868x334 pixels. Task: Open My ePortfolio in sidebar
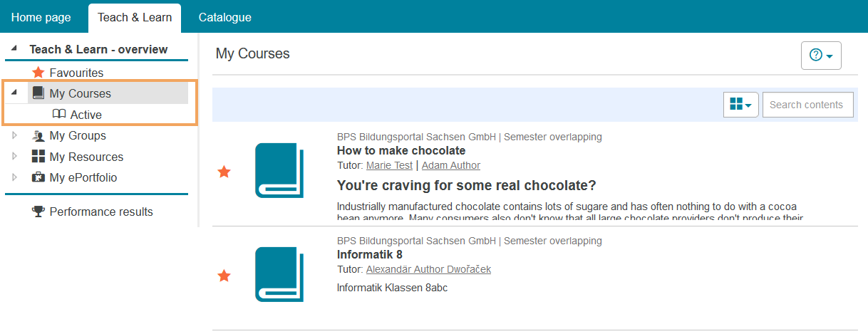pyautogui.click(x=83, y=177)
